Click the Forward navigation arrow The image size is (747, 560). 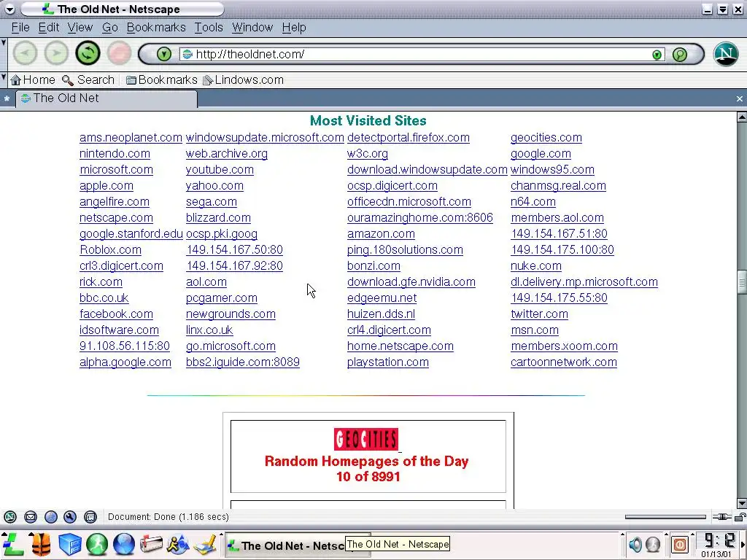(56, 52)
